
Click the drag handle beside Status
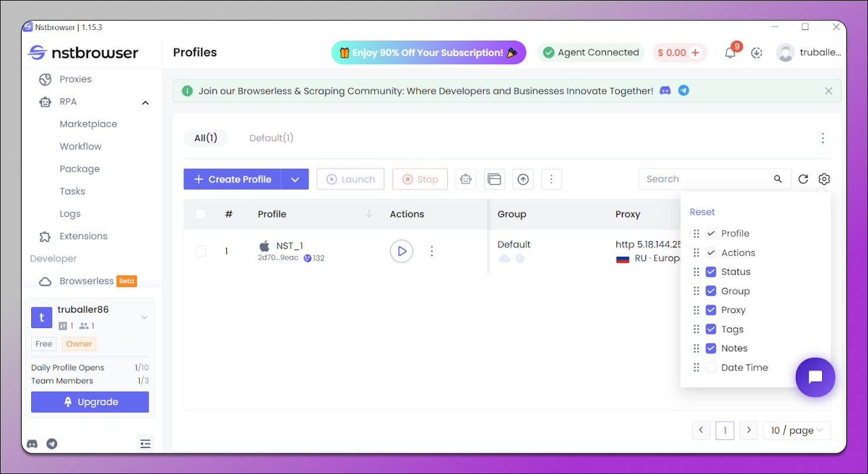(x=696, y=272)
